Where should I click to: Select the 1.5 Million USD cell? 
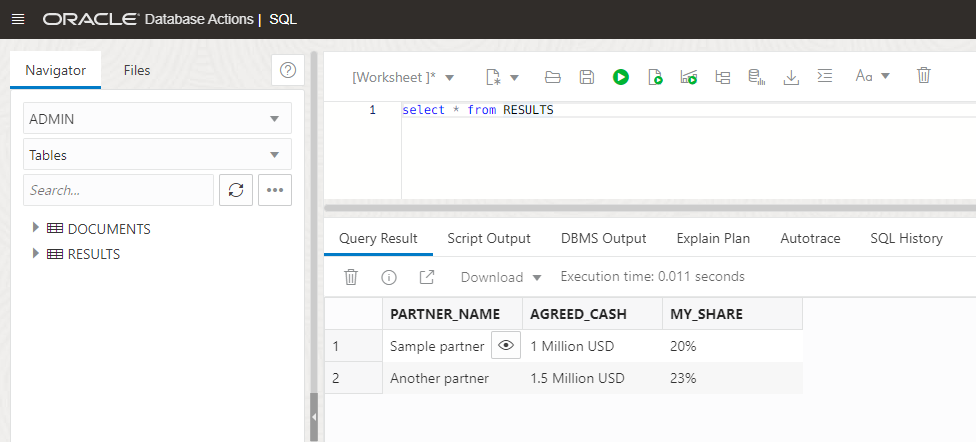click(593, 378)
